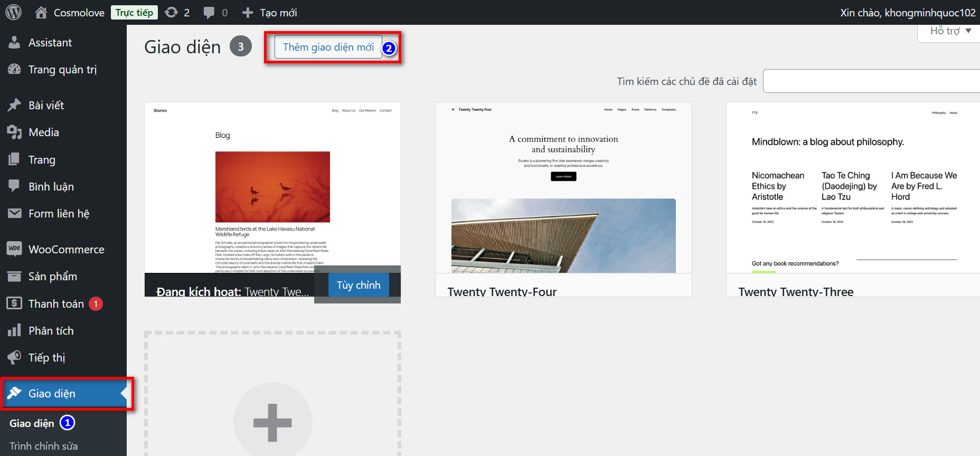The height and width of the screenshot is (456, 980).
Task: Open Cosmolove site home icon
Action: pos(41,12)
